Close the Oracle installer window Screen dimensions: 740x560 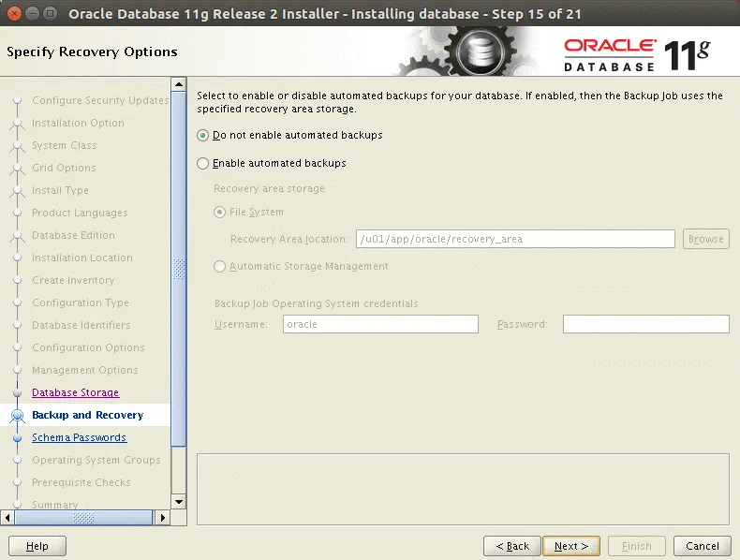coord(13,13)
